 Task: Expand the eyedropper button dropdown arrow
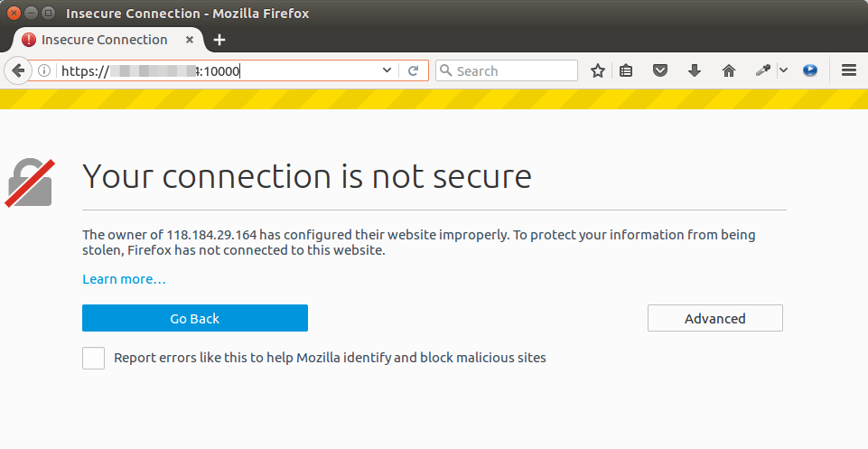(x=783, y=70)
